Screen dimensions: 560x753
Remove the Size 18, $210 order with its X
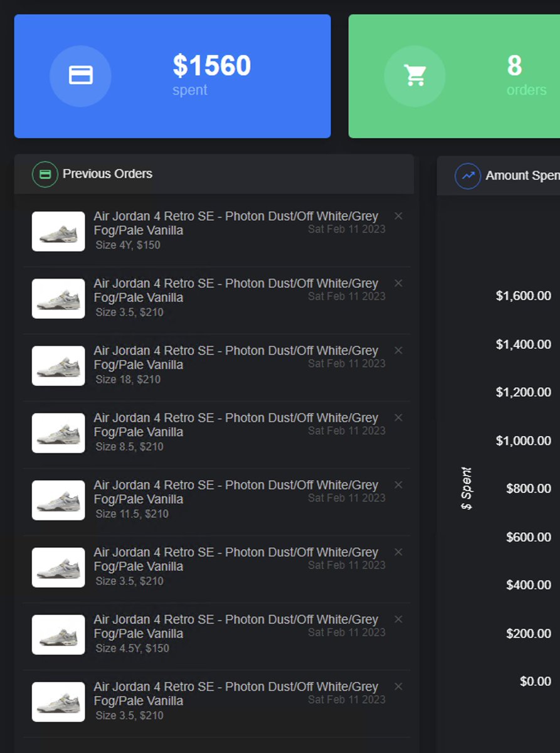point(398,350)
